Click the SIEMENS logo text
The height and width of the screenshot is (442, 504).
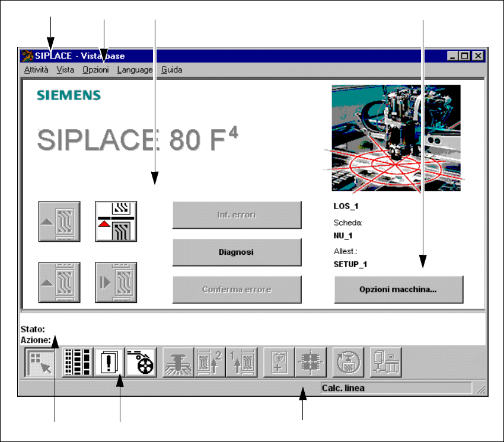(69, 95)
